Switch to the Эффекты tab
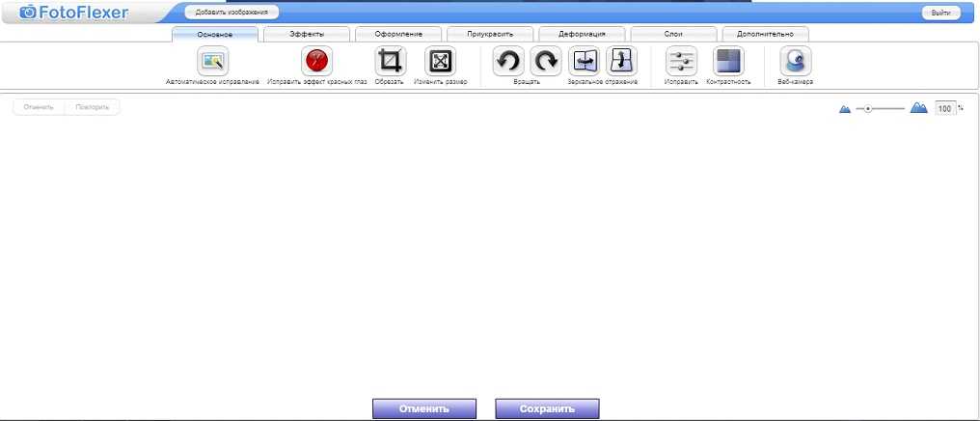The width and height of the screenshot is (980, 421). (x=307, y=34)
